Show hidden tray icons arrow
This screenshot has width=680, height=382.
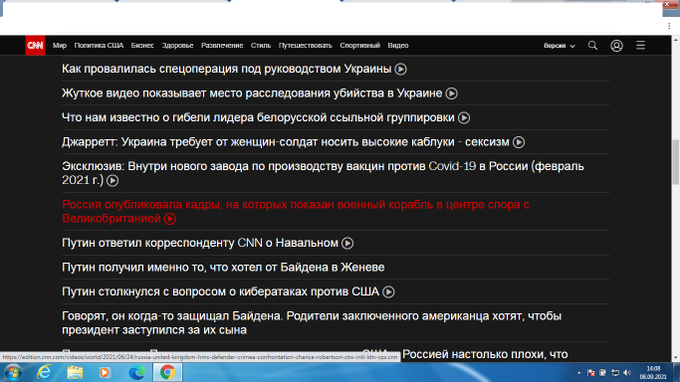(579, 373)
